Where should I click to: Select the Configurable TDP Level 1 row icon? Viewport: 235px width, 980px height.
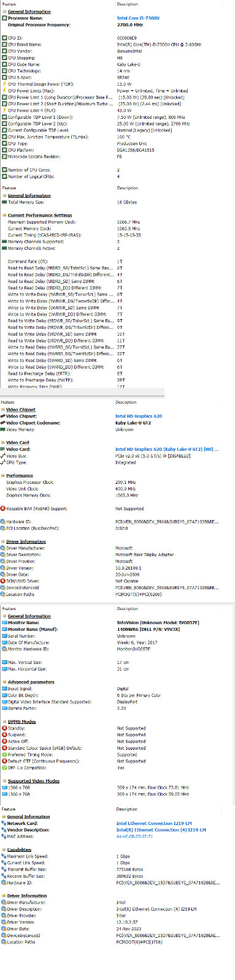click(4, 117)
